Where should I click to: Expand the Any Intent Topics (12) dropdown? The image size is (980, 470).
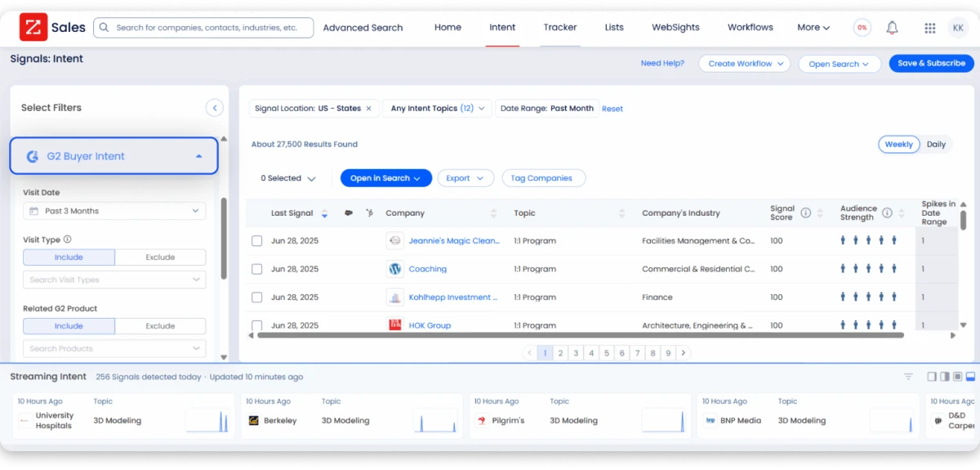pos(437,109)
